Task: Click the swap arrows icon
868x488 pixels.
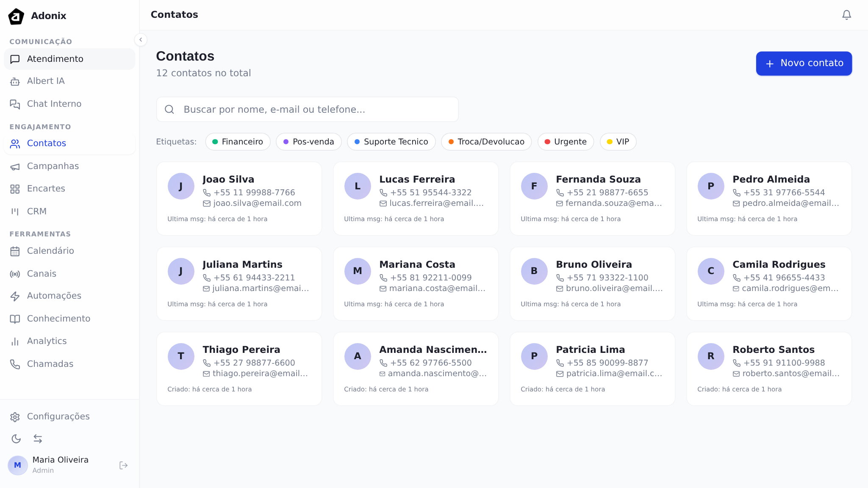Action: tap(38, 438)
